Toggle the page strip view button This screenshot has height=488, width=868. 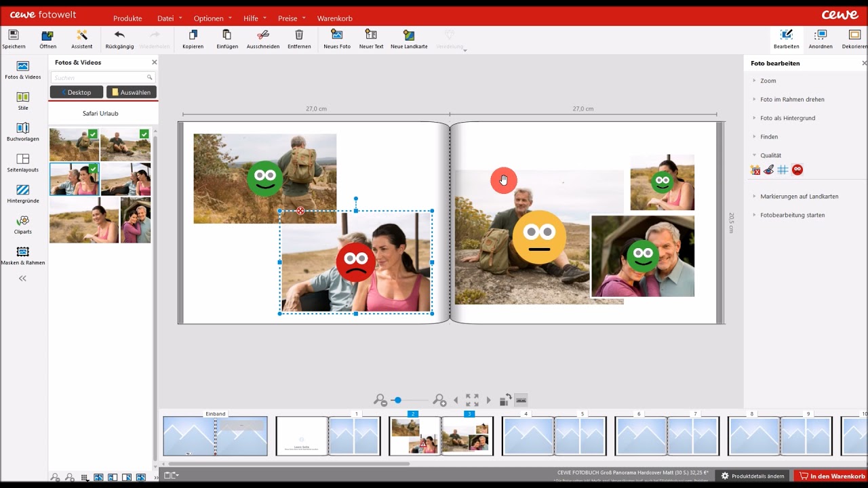(x=521, y=401)
